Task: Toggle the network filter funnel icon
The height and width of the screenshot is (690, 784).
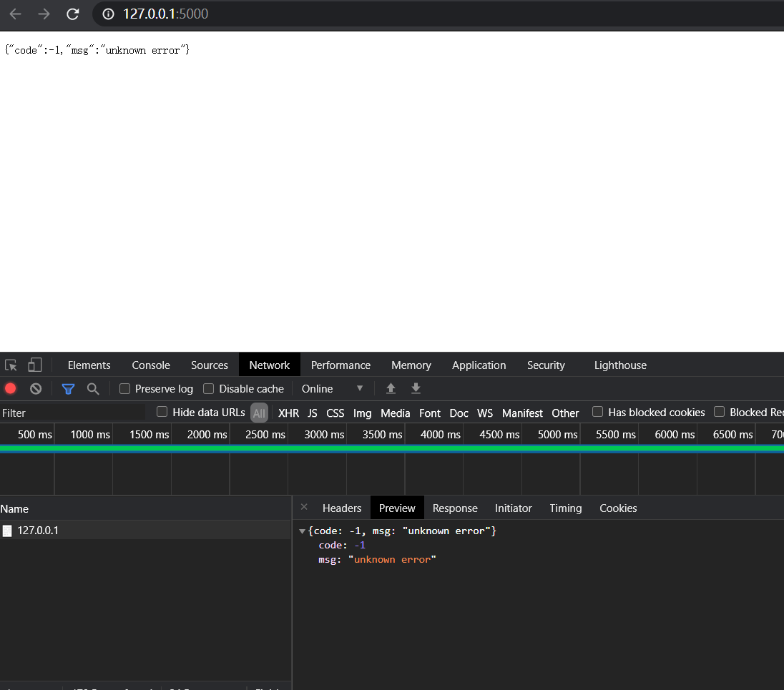Action: coord(68,388)
